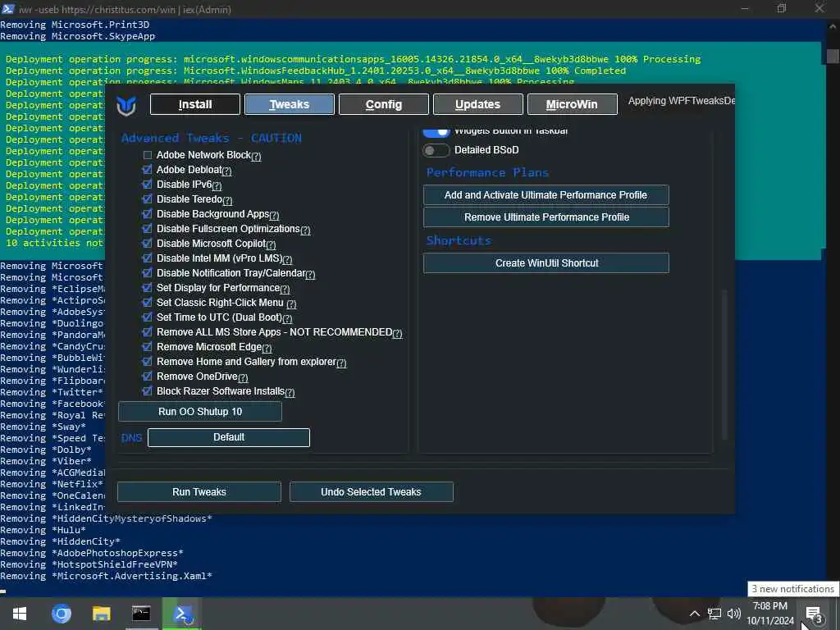The height and width of the screenshot is (630, 840).
Task: Open the volume control tray icon
Action: 733,614
